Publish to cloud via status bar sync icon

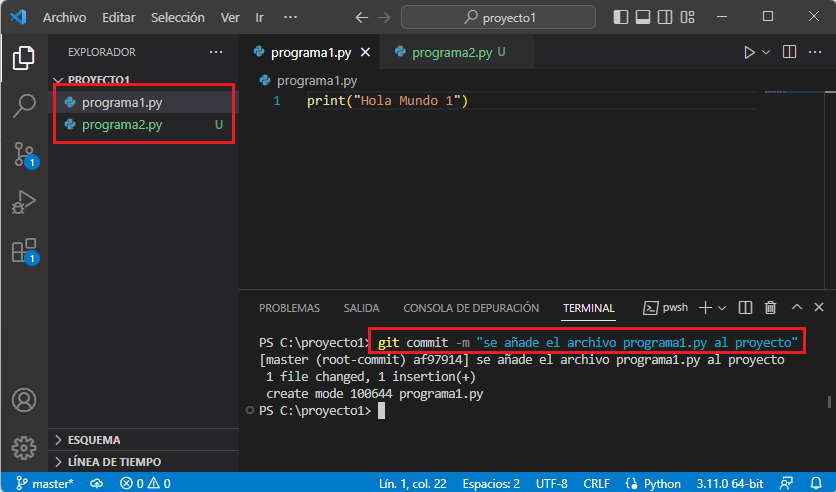[x=97, y=483]
